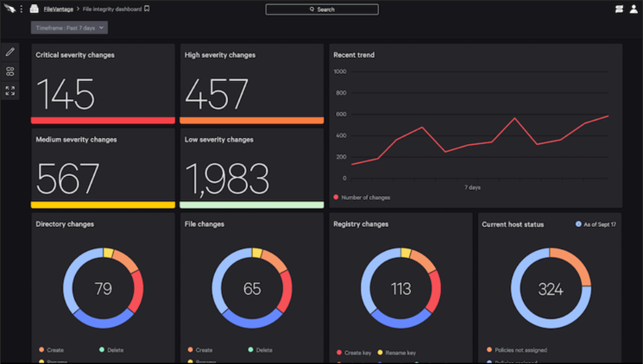This screenshot has width=643, height=364.
Task: Toggle Rename key legend in Registry changes
Action: 397,354
